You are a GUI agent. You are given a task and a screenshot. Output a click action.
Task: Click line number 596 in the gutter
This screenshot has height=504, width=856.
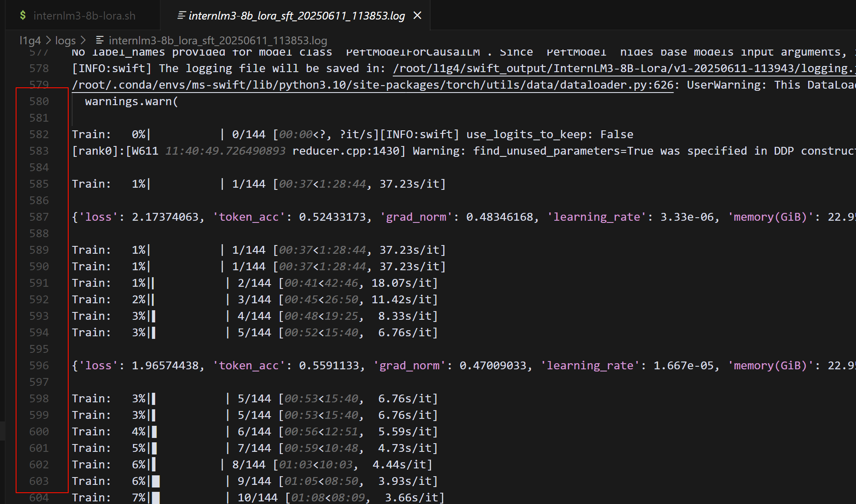pos(39,365)
